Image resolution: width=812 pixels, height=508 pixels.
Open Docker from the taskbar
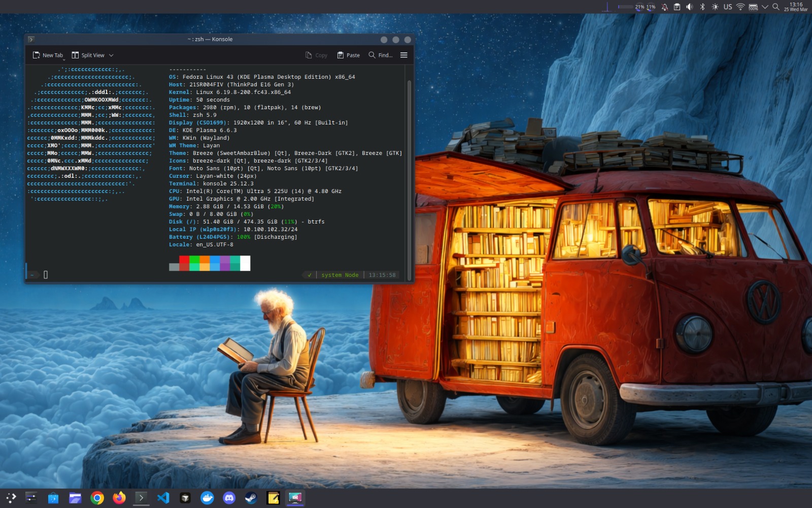208,498
